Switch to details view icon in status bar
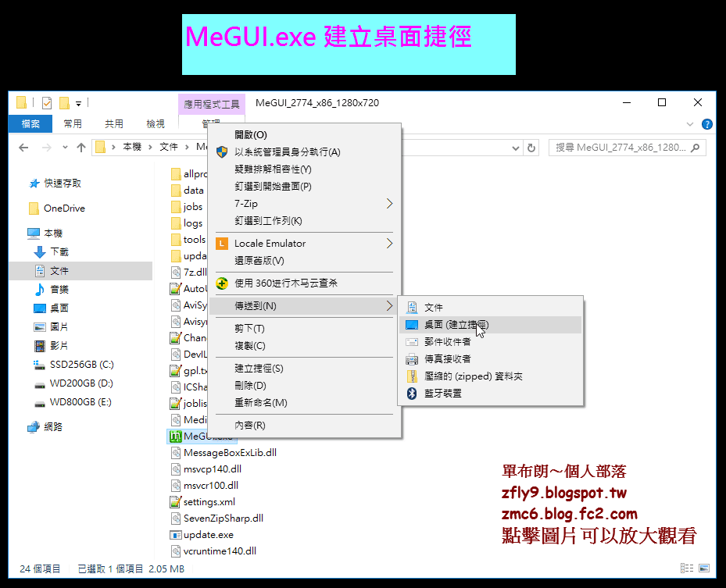The width and height of the screenshot is (726, 588). 687,568
